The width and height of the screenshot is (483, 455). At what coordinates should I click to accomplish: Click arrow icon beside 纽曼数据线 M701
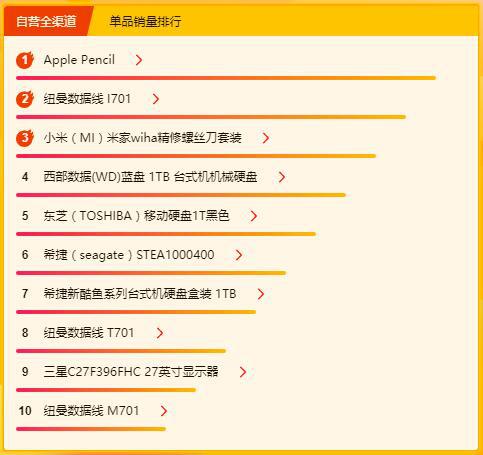click(x=163, y=411)
